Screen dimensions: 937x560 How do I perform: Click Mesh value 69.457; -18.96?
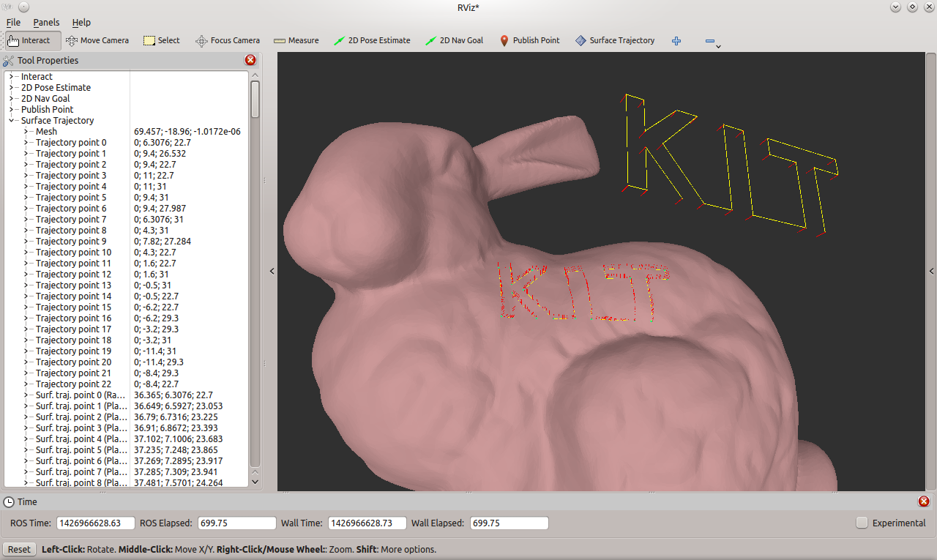click(187, 132)
